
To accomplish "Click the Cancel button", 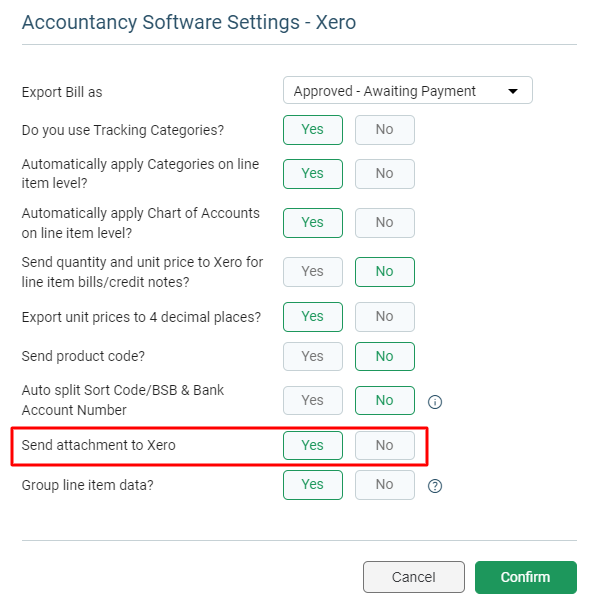I will coord(414,577).
